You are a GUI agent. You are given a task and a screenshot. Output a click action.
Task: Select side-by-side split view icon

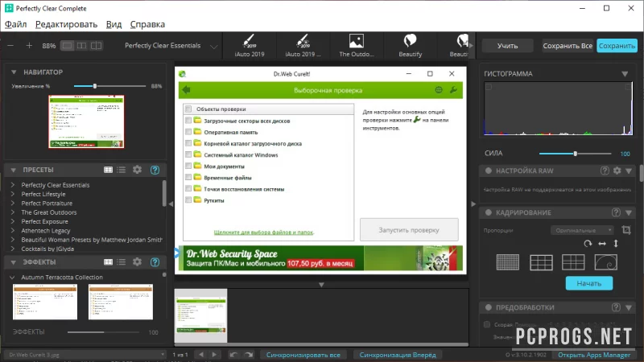(81, 46)
